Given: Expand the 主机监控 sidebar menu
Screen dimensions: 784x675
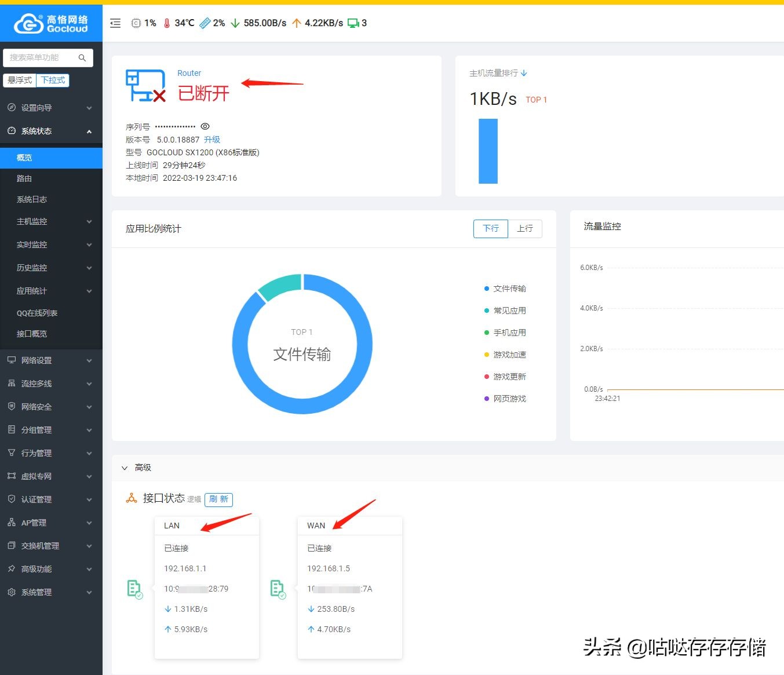Looking at the screenshot, I should click(x=51, y=221).
